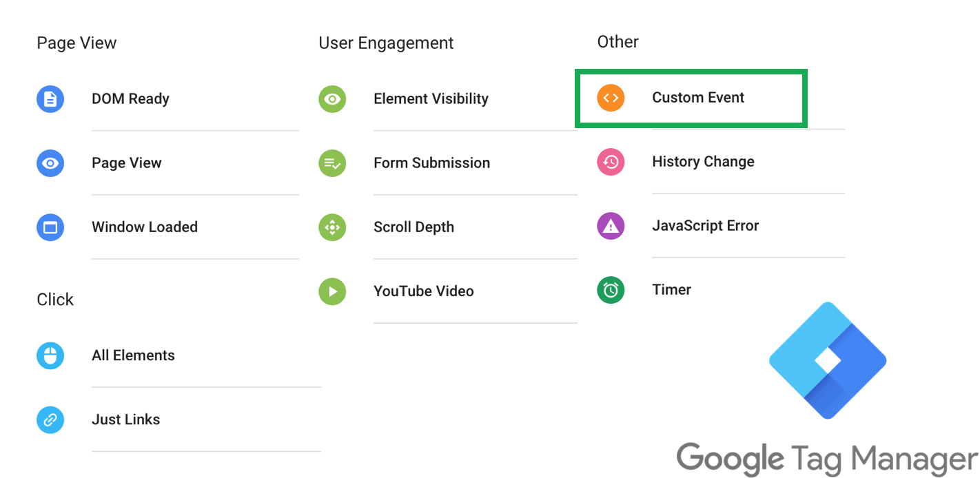Screen dimensions: 980x478
Task: Click the YouTube Video play icon
Action: pyautogui.click(x=332, y=291)
